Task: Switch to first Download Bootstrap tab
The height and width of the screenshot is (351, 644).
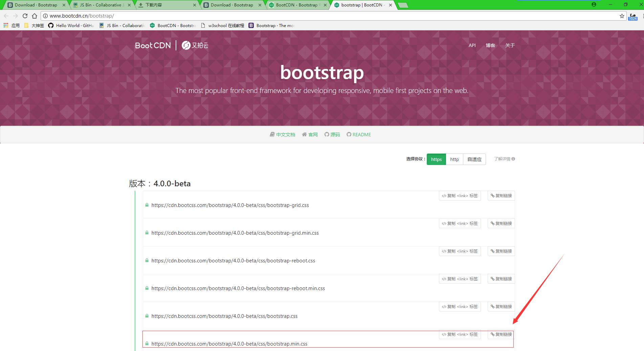Action: (36, 5)
